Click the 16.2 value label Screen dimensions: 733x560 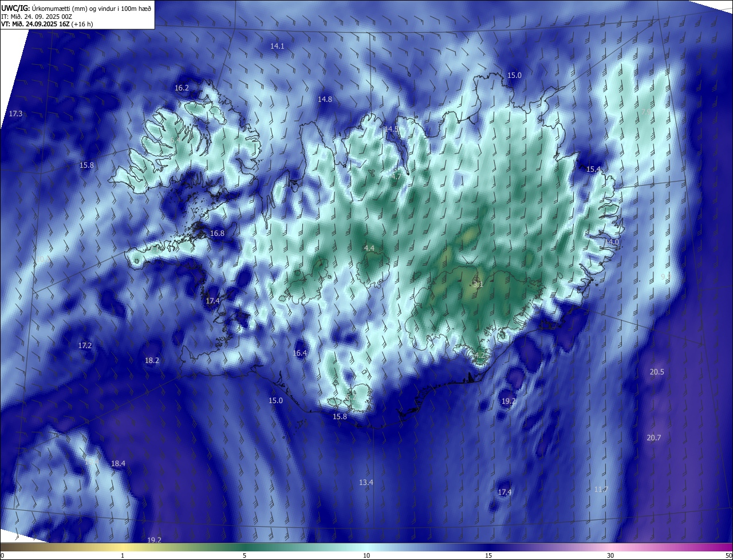pos(182,88)
